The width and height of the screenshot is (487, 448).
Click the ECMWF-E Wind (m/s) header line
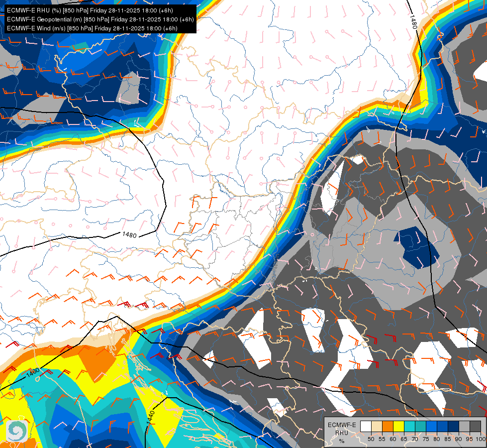click(x=92, y=28)
